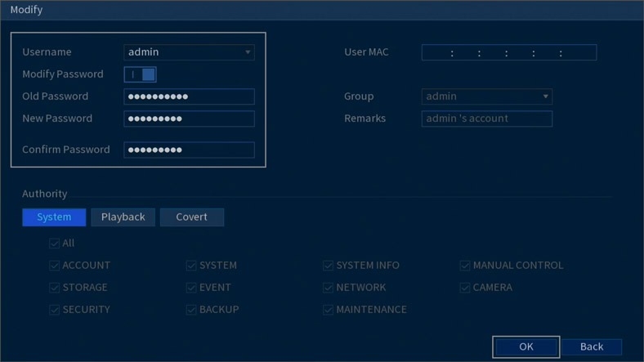Screen dimensions: 644x362
Task: Switch to the System authority tab
Action: tap(54, 217)
